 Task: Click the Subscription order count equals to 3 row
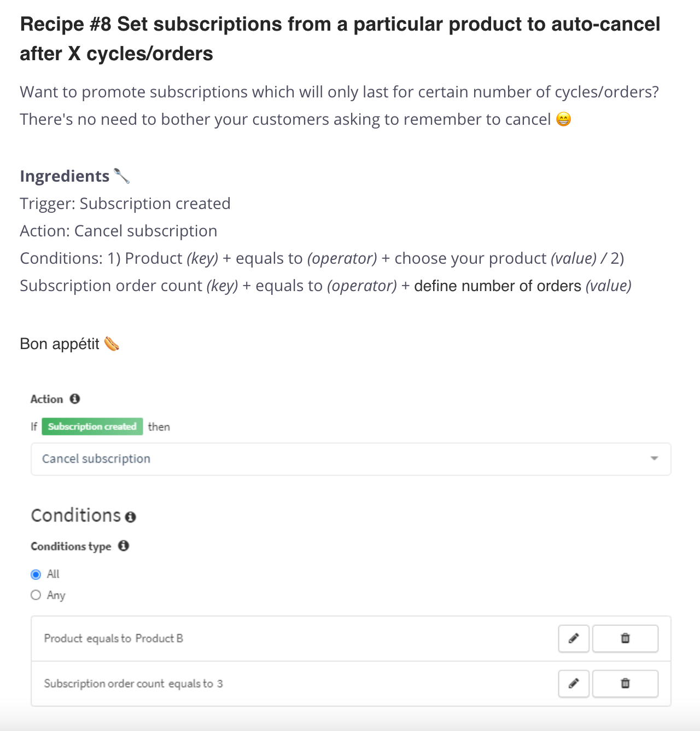351,683
